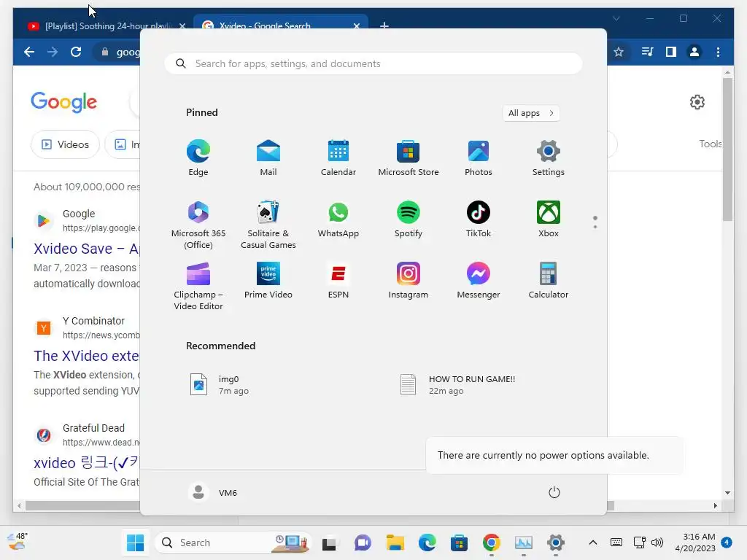Open the Microsoft Store pinned app
Viewport: 747px width, 560px height.
409,157
